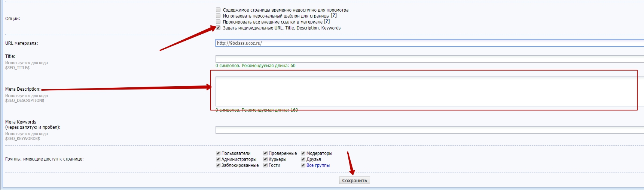This screenshot has width=644, height=190.
Task: Click 'Рекомендуемая длина: 60' counter text
Action: (268, 66)
